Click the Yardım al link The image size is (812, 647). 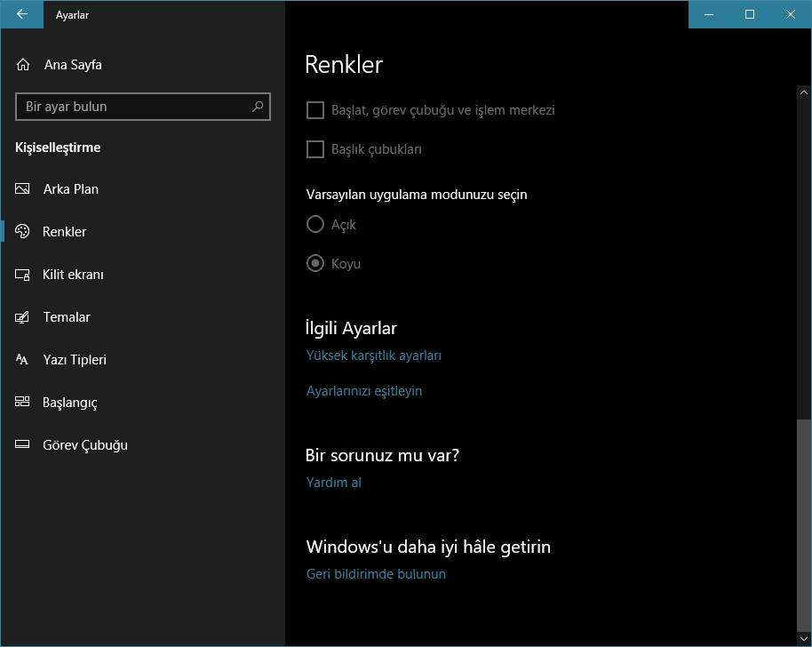(334, 483)
